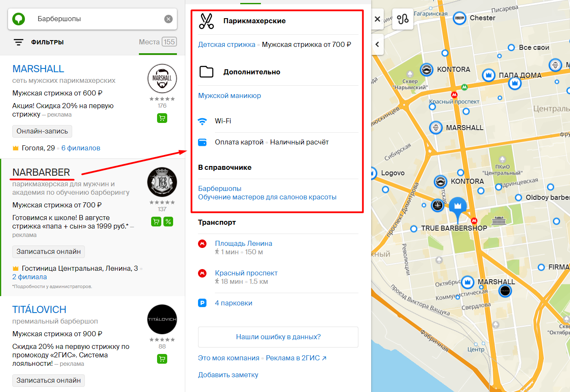570x392 pixels.
Task: Open Красный проспект metro station link
Action: coord(246,273)
